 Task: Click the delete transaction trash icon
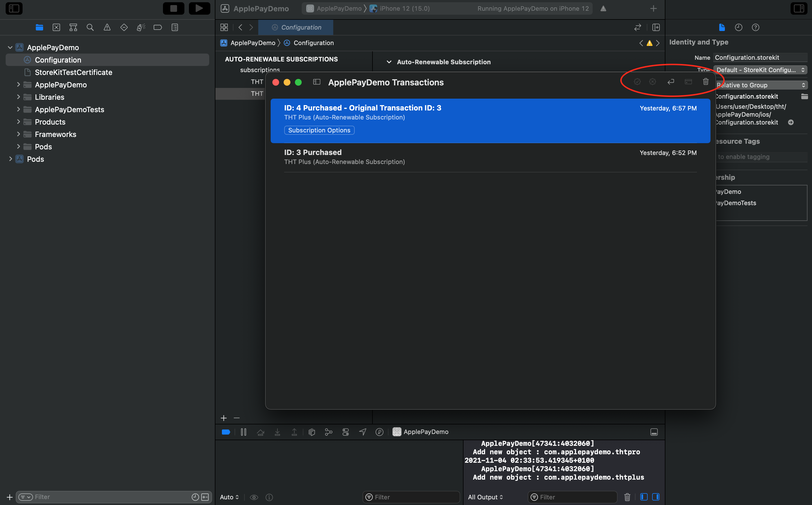[x=705, y=82]
